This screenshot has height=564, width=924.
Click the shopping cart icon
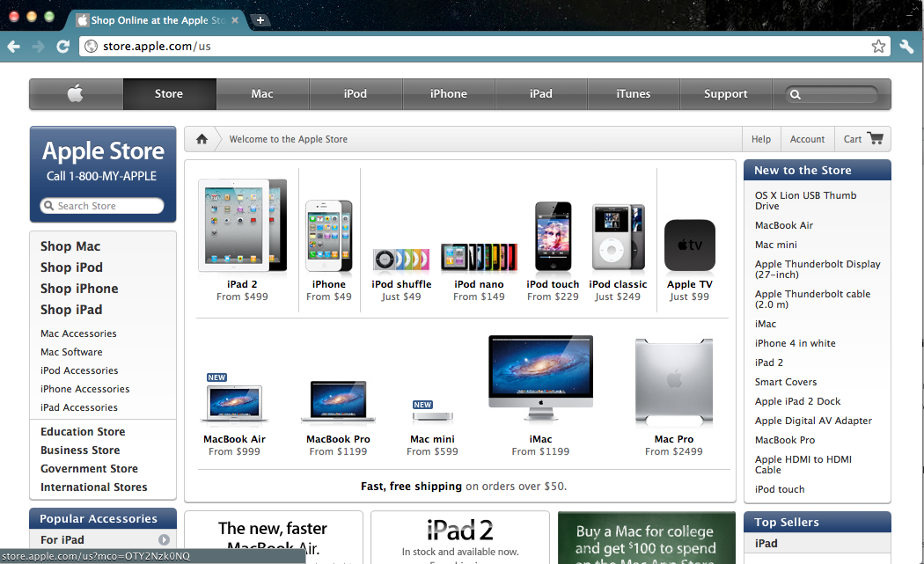(876, 138)
